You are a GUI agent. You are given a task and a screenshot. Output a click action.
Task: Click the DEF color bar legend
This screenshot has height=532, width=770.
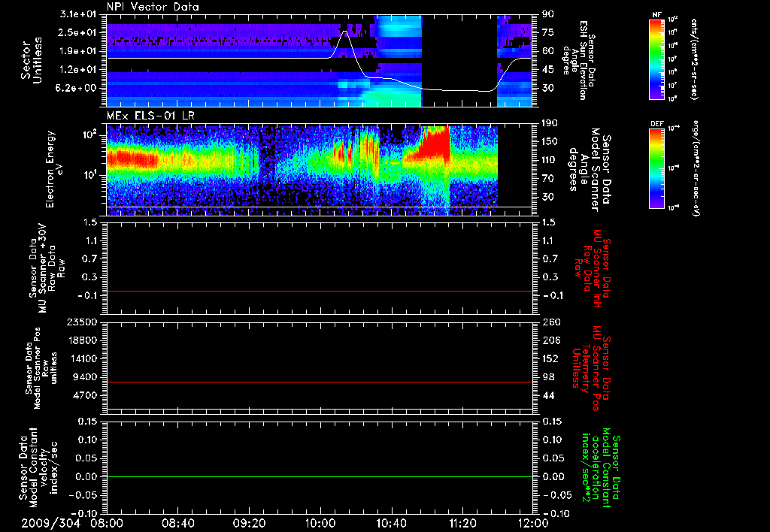pyautogui.click(x=657, y=168)
